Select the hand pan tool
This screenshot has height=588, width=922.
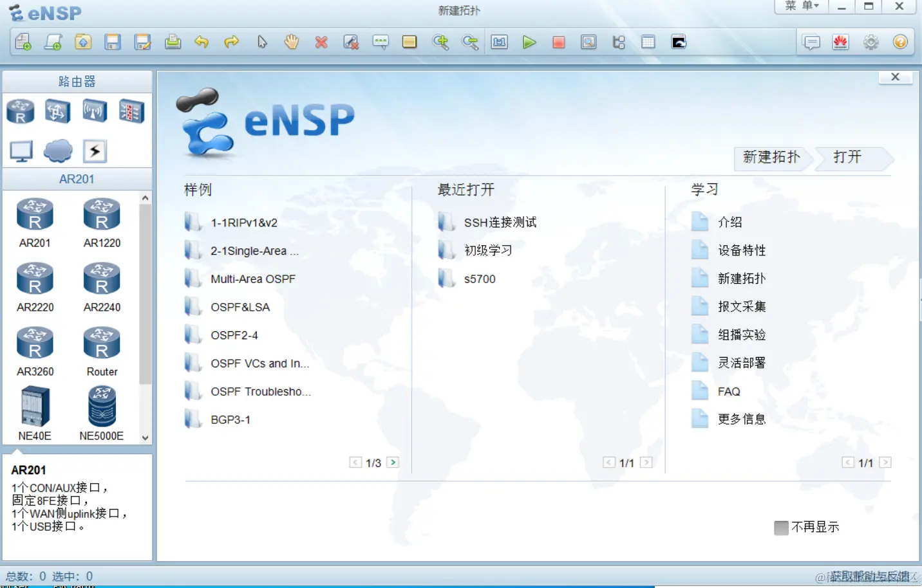(x=292, y=42)
